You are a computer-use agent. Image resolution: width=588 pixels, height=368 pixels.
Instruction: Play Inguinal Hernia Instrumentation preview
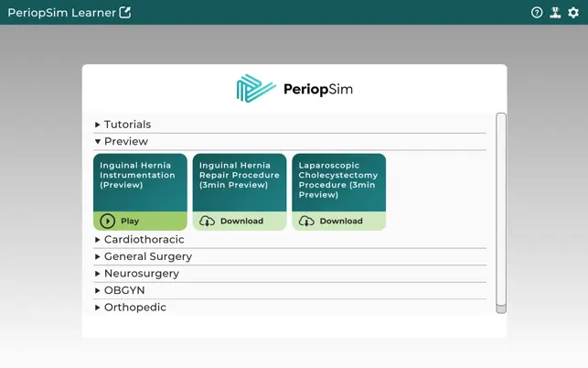pyautogui.click(x=140, y=221)
